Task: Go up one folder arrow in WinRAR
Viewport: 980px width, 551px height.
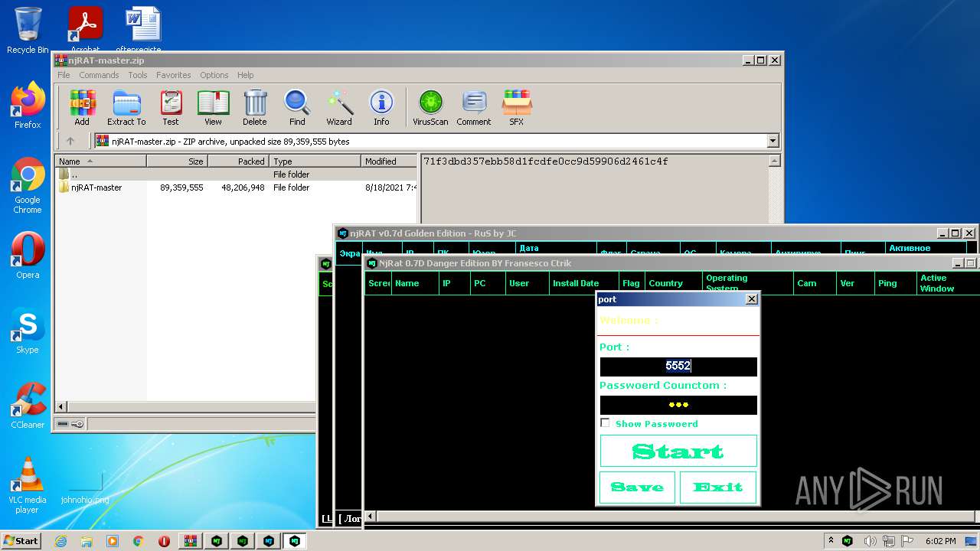Action: coord(70,141)
